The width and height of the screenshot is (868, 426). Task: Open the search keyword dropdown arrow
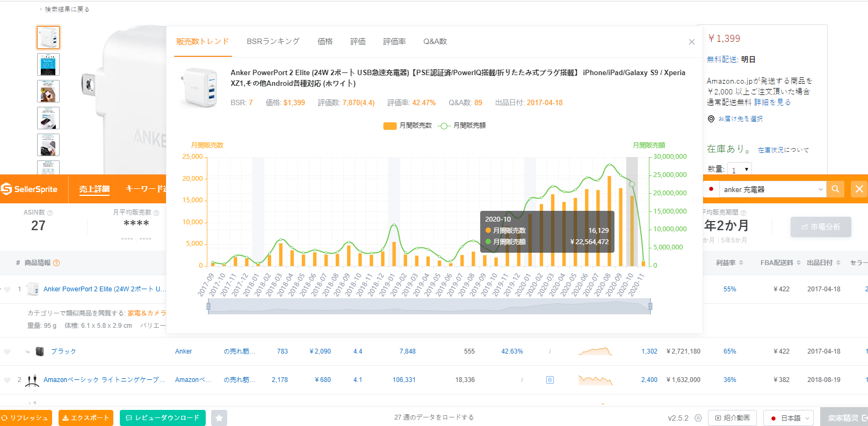pyautogui.click(x=820, y=189)
